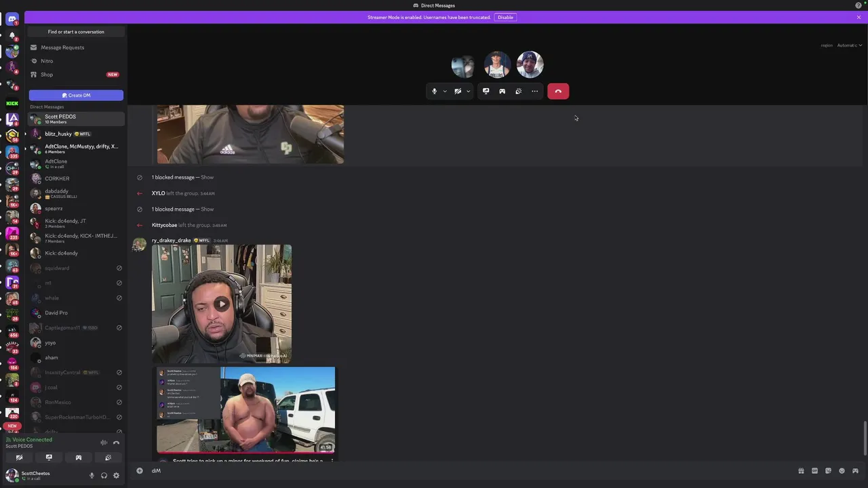
Task: Start activity from the voice panel
Action: tap(79, 457)
